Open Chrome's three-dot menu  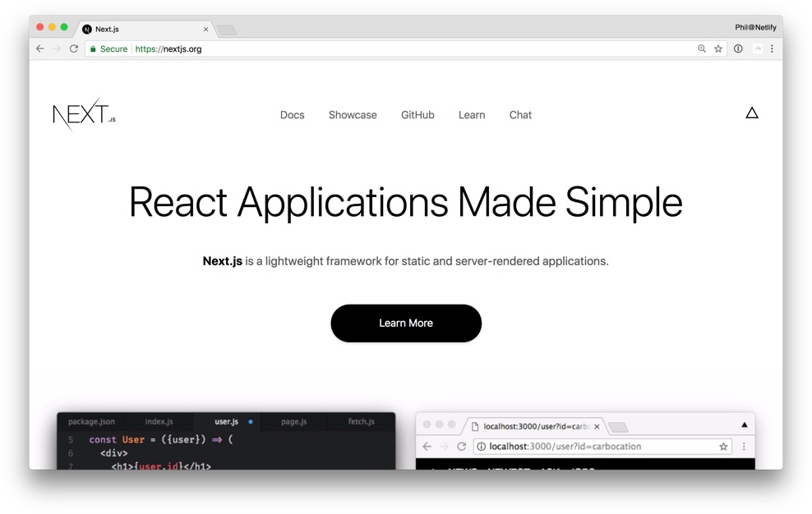[x=771, y=48]
